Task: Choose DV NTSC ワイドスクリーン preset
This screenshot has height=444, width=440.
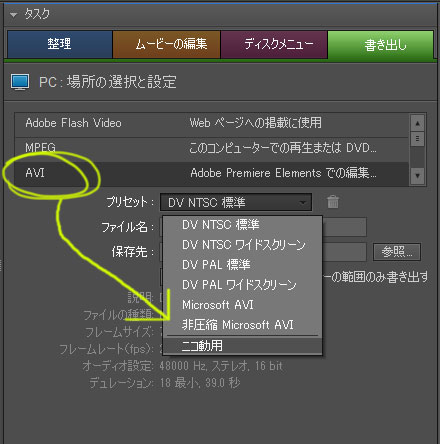Action: 243,245
